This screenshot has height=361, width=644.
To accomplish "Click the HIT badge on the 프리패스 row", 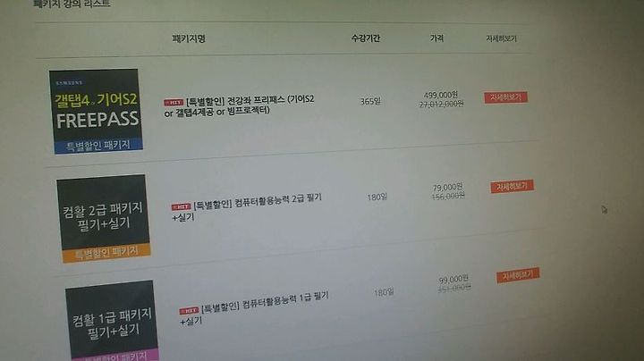I will [x=174, y=102].
